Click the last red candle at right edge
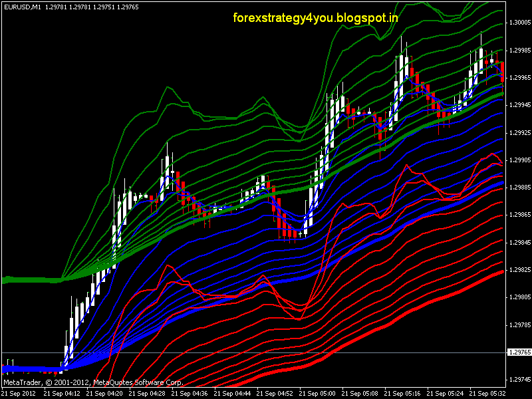Screen dimensions: 532x399 pyautogui.click(x=502, y=71)
